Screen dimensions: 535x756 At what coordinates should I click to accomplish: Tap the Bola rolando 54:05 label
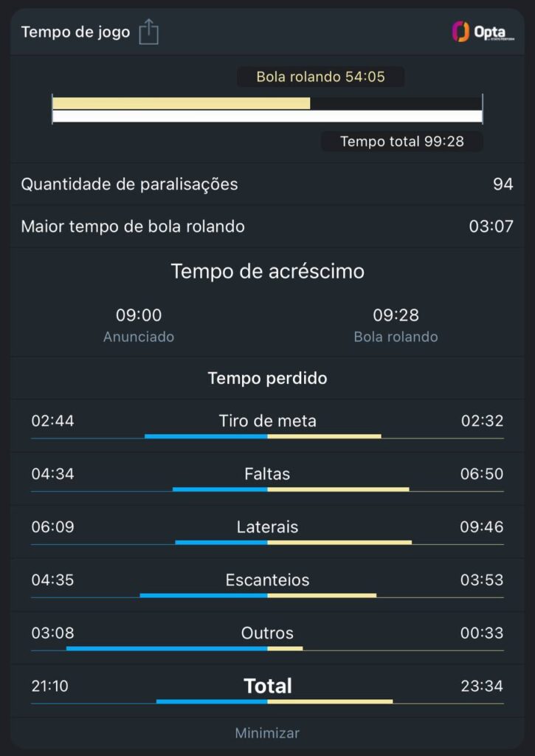pyautogui.click(x=320, y=77)
